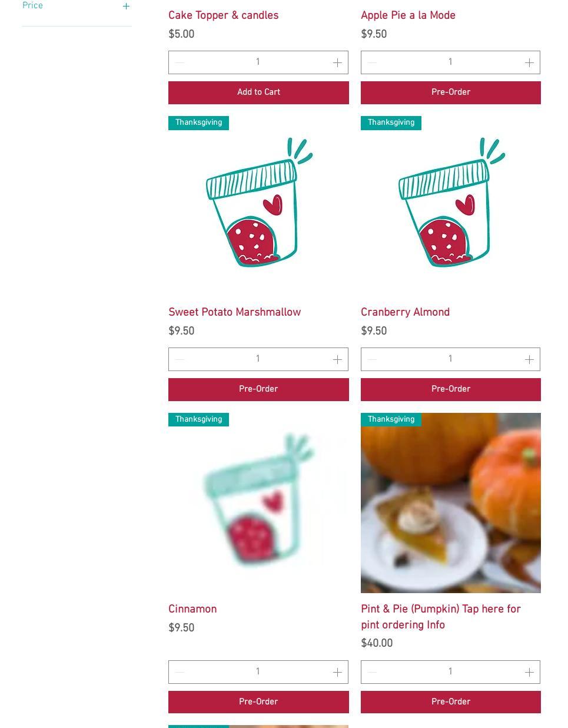568x728 pixels.
Task: Add Cake Topper & candles to cart
Action: 258,92
